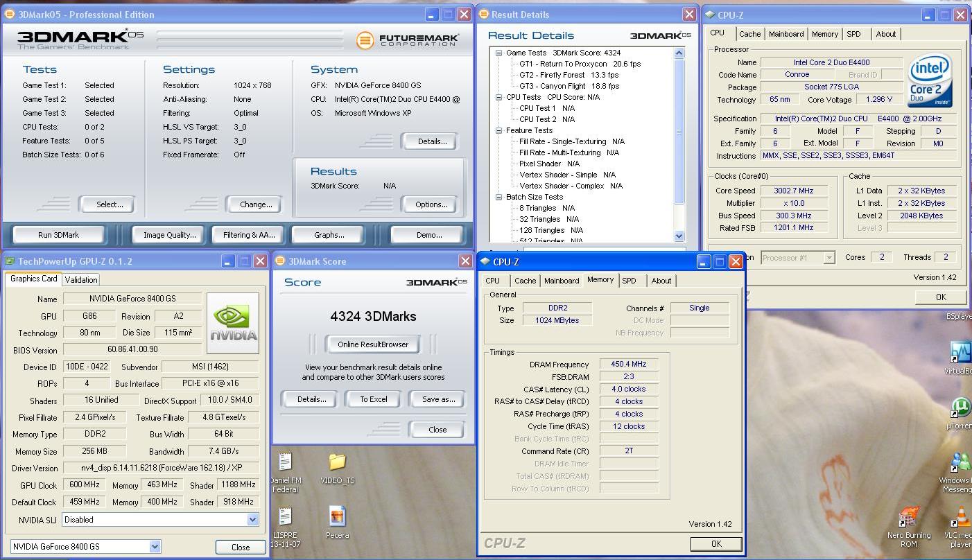
Task: Click the Intel Core 2 Duo logo
Action: click(x=930, y=81)
